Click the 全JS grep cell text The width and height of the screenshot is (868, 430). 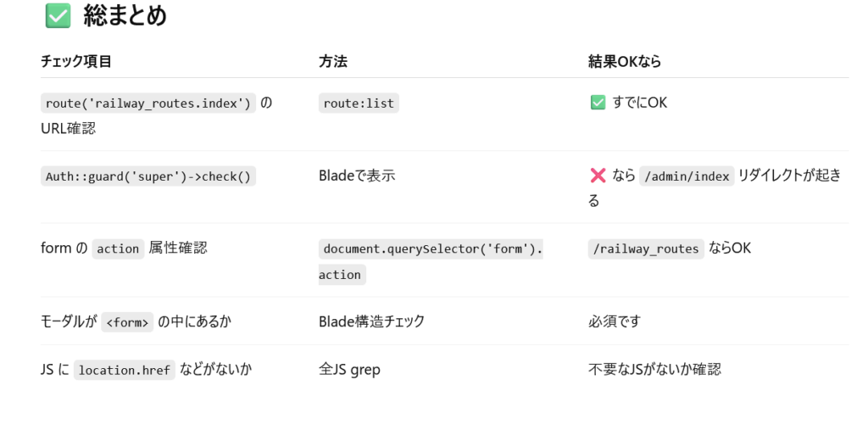(x=350, y=370)
